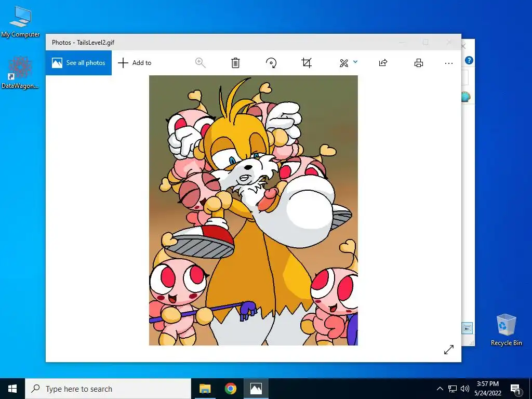This screenshot has height=399, width=532.
Task: Select My Computer desktop icon
Action: [x=20, y=22]
